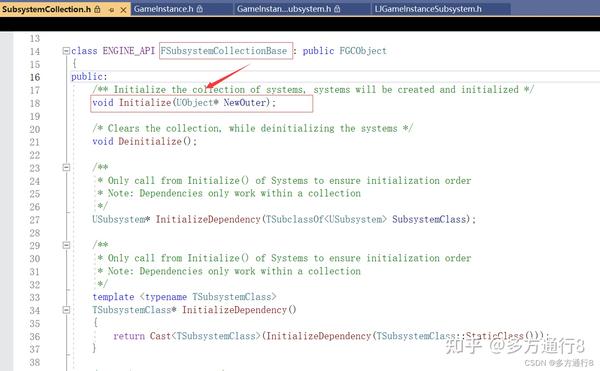Collapse the FSubsystemCollectionBase class block
This screenshot has width=600, height=371.
coord(66,50)
